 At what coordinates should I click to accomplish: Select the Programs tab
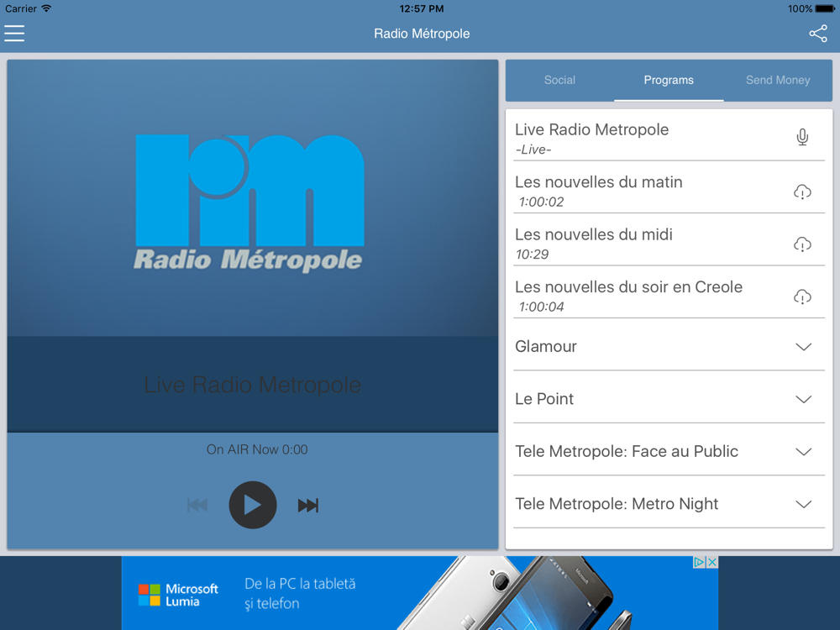coord(669,80)
